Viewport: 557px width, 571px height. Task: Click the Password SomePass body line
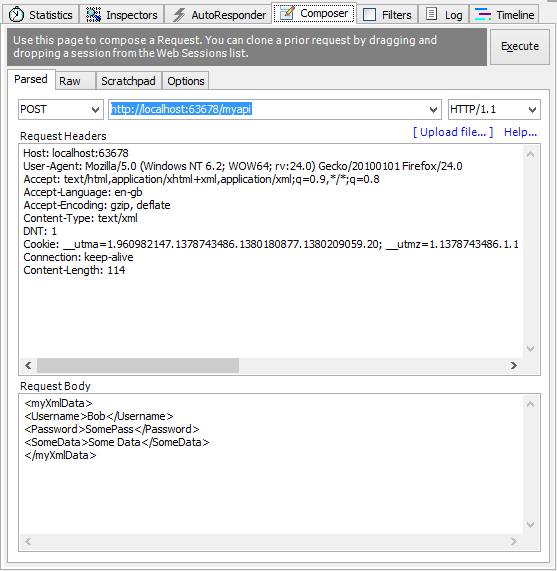tap(112, 429)
